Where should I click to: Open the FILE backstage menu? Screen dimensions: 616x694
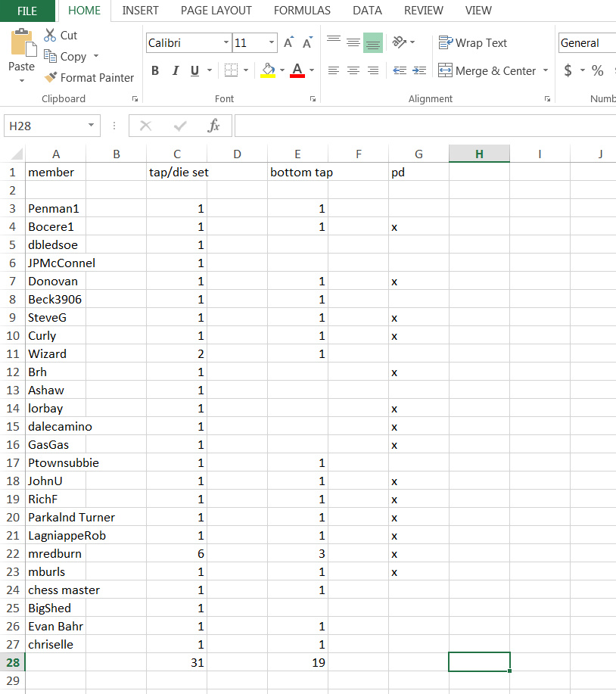click(x=27, y=11)
